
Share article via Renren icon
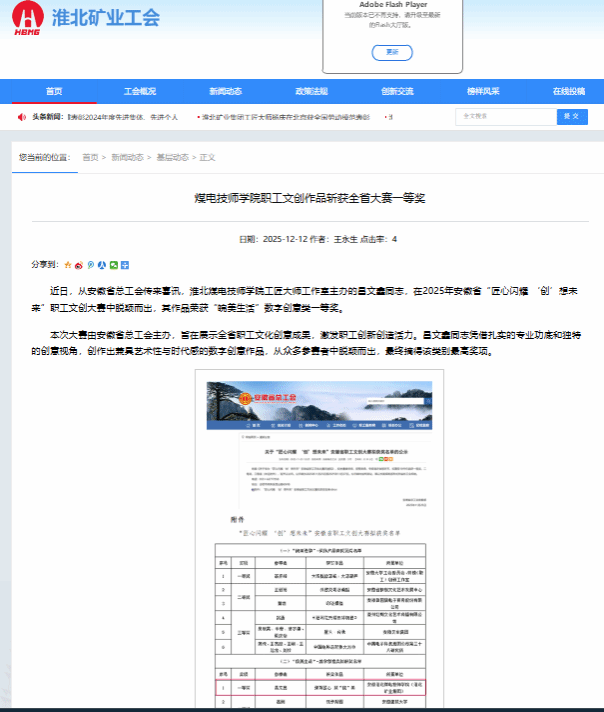pos(102,265)
